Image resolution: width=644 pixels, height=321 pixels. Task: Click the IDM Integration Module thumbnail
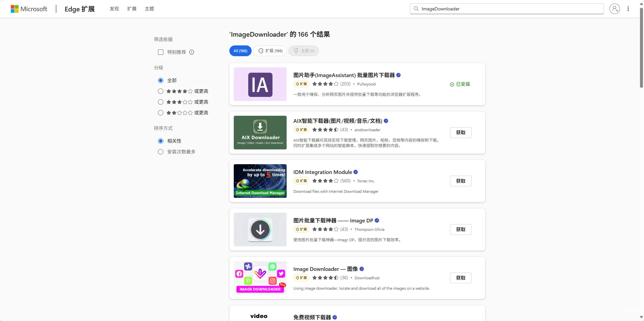(260, 181)
